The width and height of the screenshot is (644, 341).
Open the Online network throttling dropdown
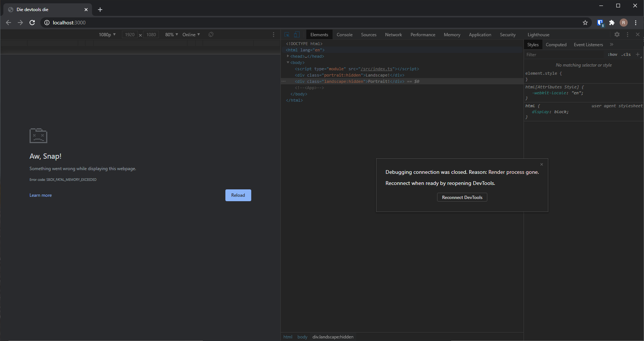[x=191, y=34]
